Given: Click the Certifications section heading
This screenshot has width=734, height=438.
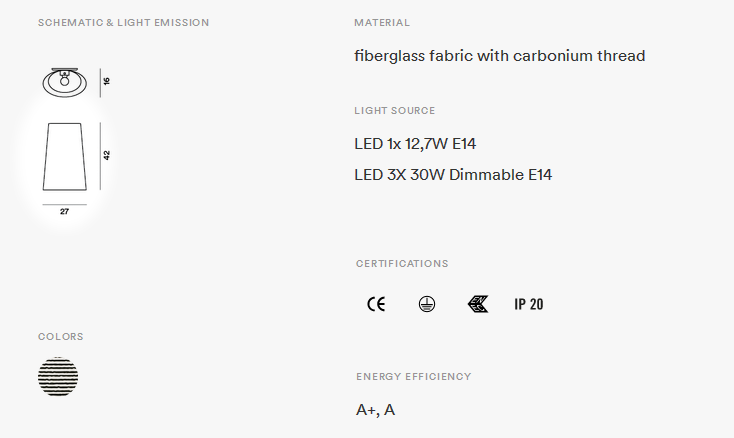Looking at the screenshot, I should tap(402, 263).
